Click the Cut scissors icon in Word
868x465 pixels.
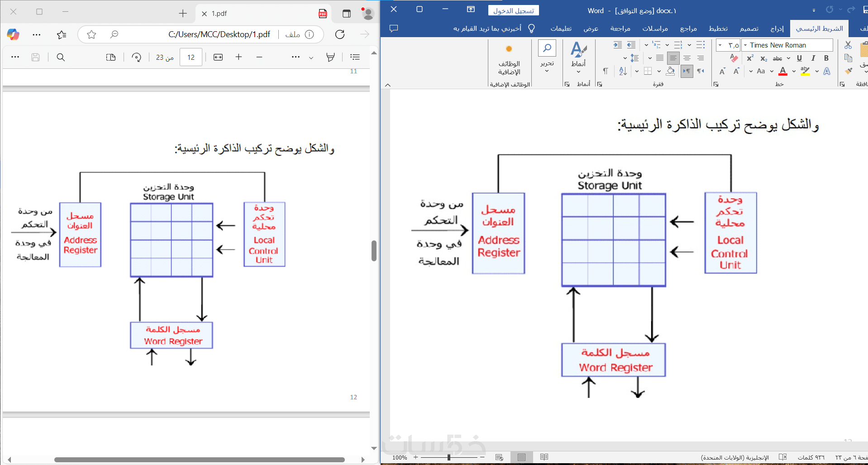(x=848, y=45)
